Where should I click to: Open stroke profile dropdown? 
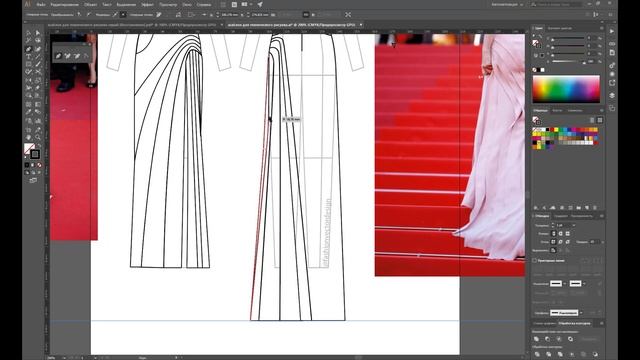click(x=581, y=313)
